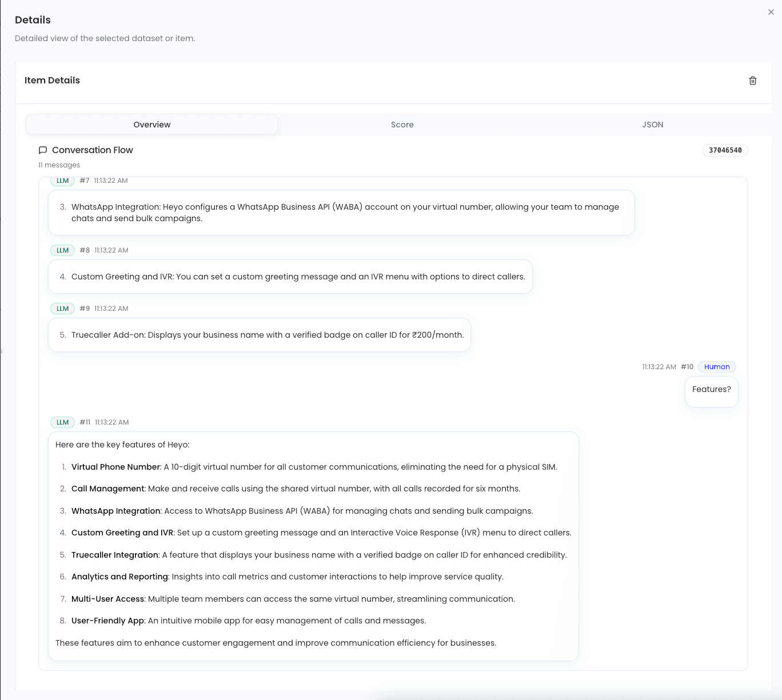Click the LLM badge on message #8

(x=62, y=250)
